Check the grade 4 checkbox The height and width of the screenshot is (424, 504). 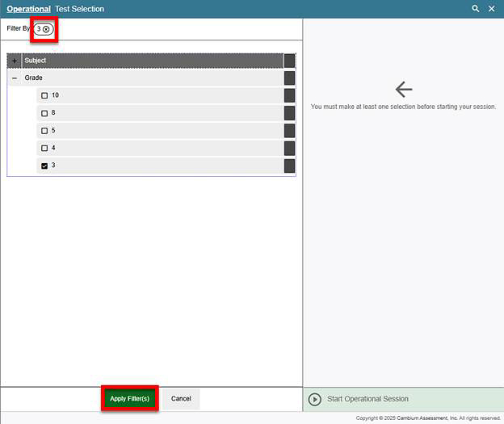pos(44,148)
